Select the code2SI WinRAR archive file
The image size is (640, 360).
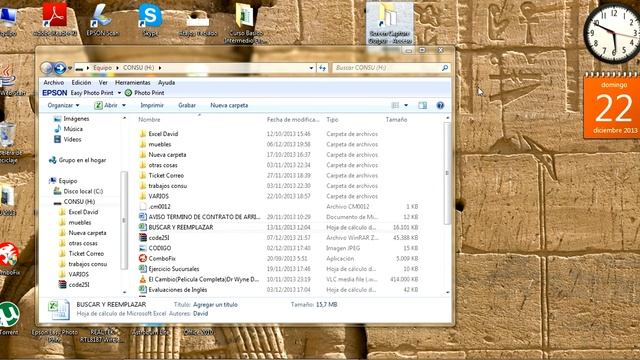pyautogui.click(x=159, y=238)
